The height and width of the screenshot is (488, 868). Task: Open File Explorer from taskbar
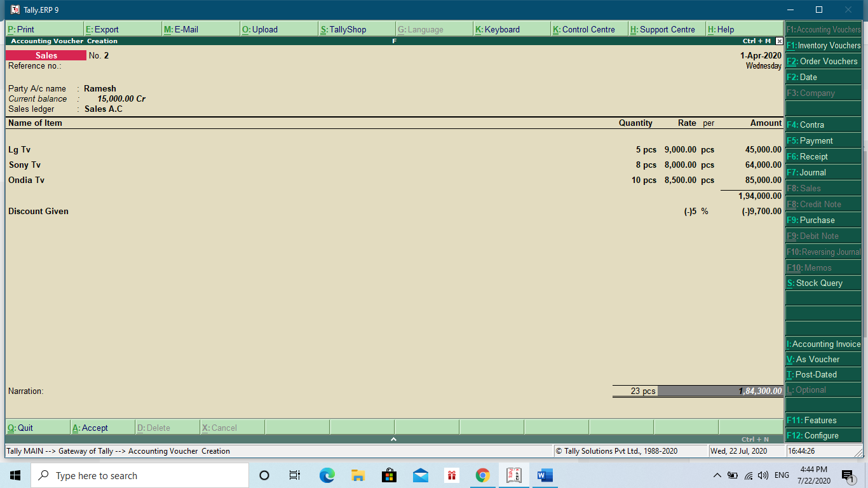[x=358, y=475]
